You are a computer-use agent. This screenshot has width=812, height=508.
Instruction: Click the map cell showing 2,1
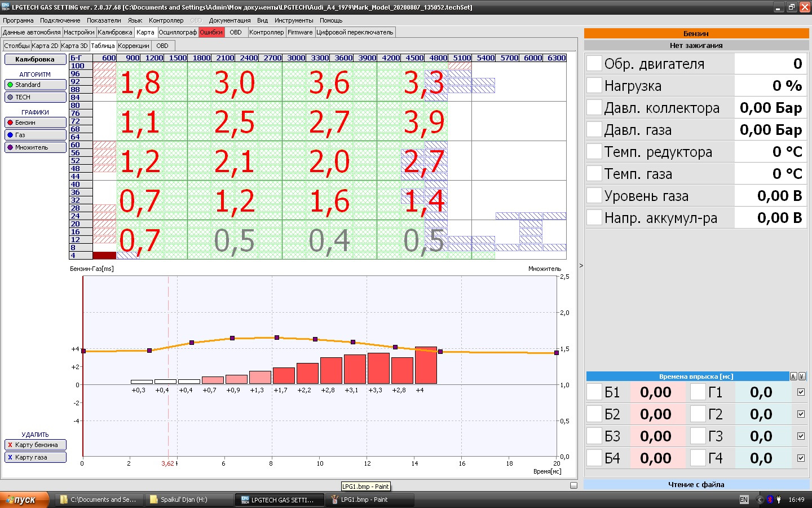[x=235, y=161]
